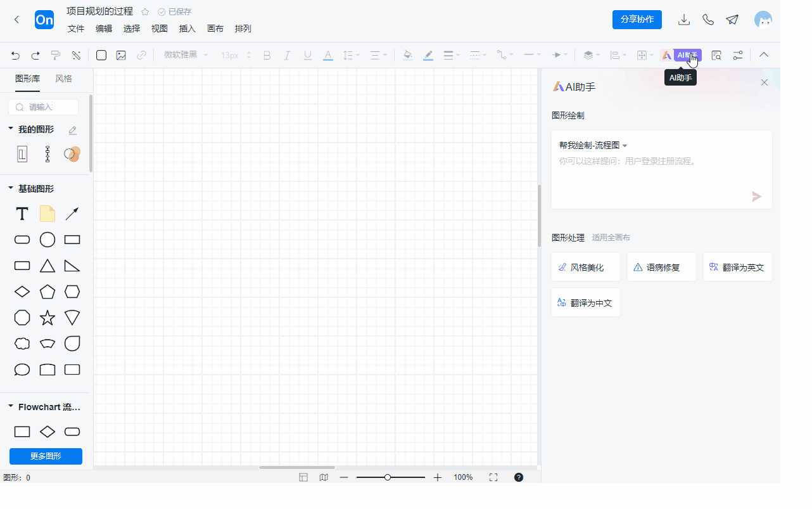This screenshot has height=509, width=812.
Task: Select the format painter tool
Action: click(x=56, y=56)
